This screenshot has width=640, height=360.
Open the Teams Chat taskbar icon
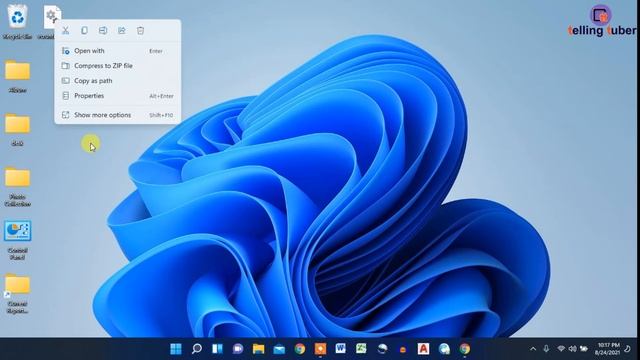click(238, 349)
